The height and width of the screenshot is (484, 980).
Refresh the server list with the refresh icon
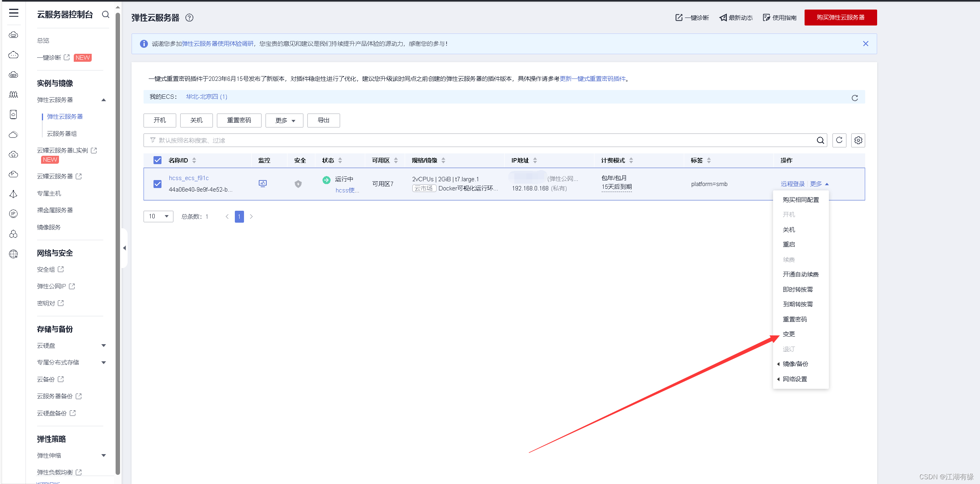coord(839,140)
